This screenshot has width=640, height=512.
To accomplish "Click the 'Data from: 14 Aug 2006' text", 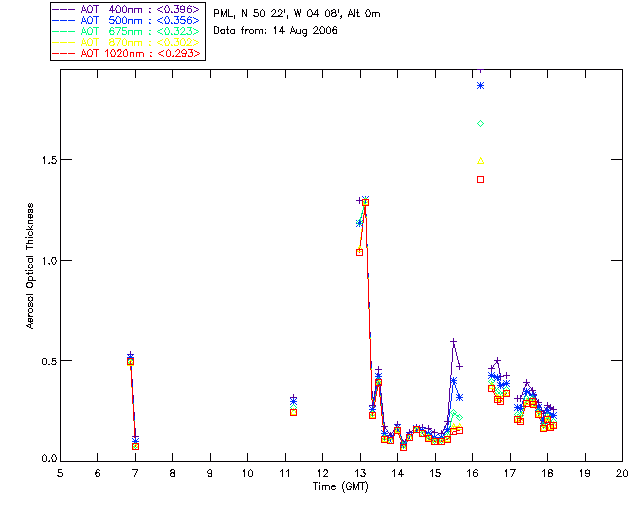I will coord(276,31).
